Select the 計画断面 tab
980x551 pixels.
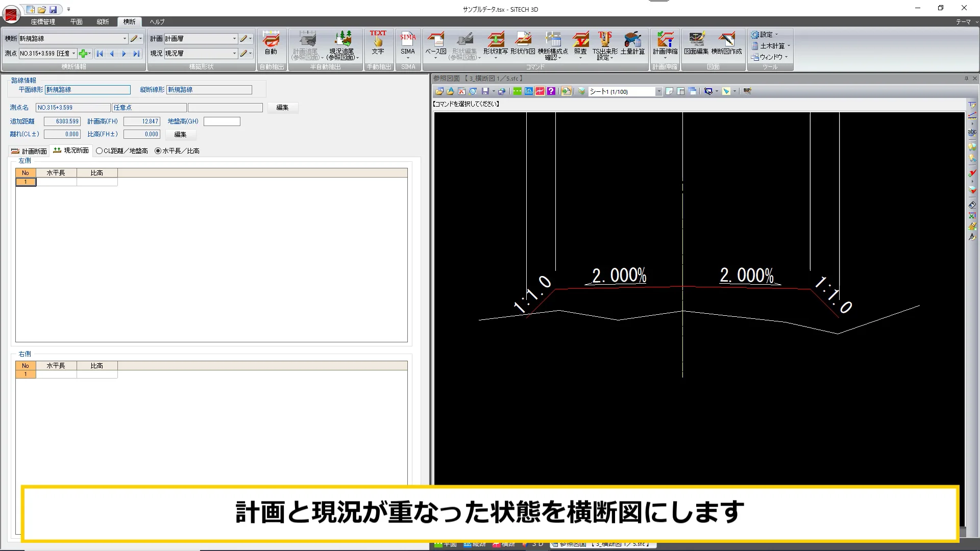29,151
